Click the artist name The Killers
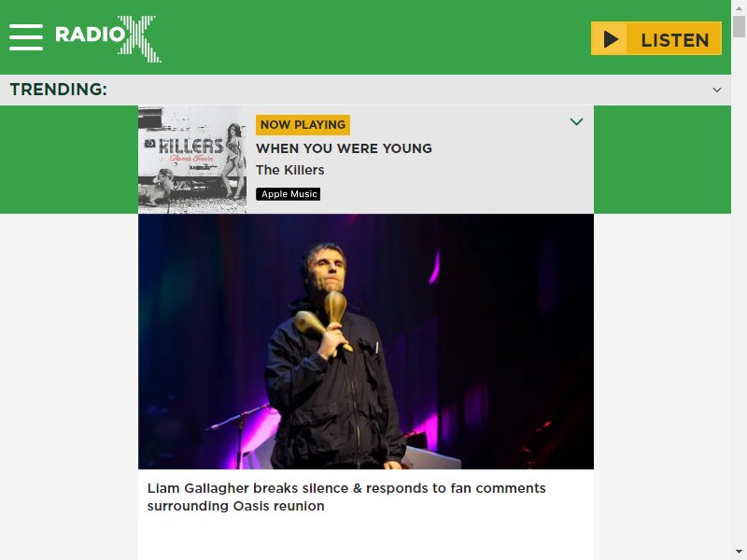This screenshot has height=560, width=747. [290, 170]
